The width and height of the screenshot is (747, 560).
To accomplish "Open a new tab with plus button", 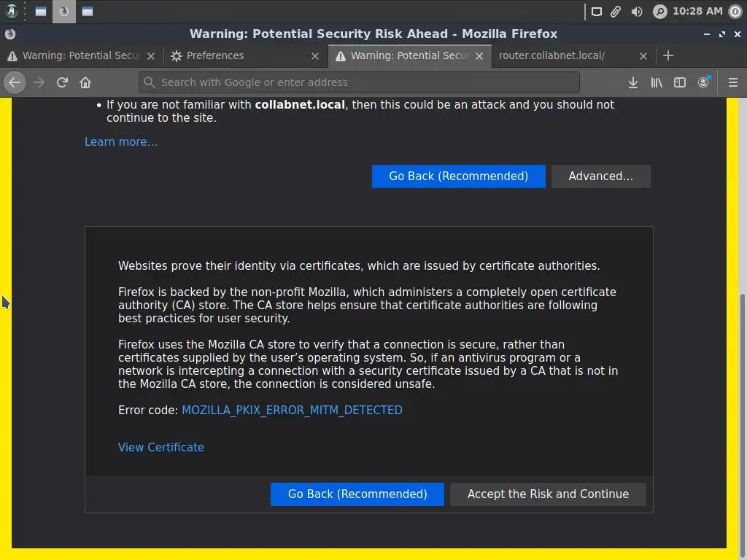I will point(668,55).
